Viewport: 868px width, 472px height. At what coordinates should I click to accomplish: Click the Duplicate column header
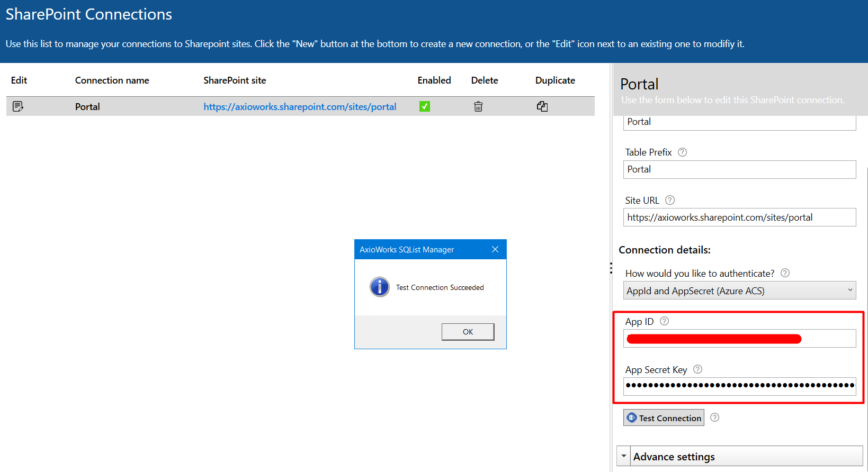coord(555,80)
